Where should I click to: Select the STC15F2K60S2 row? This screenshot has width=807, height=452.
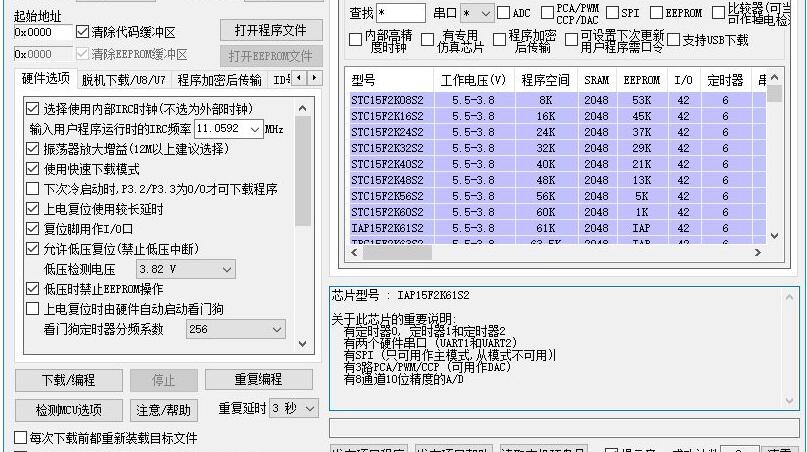click(556, 212)
